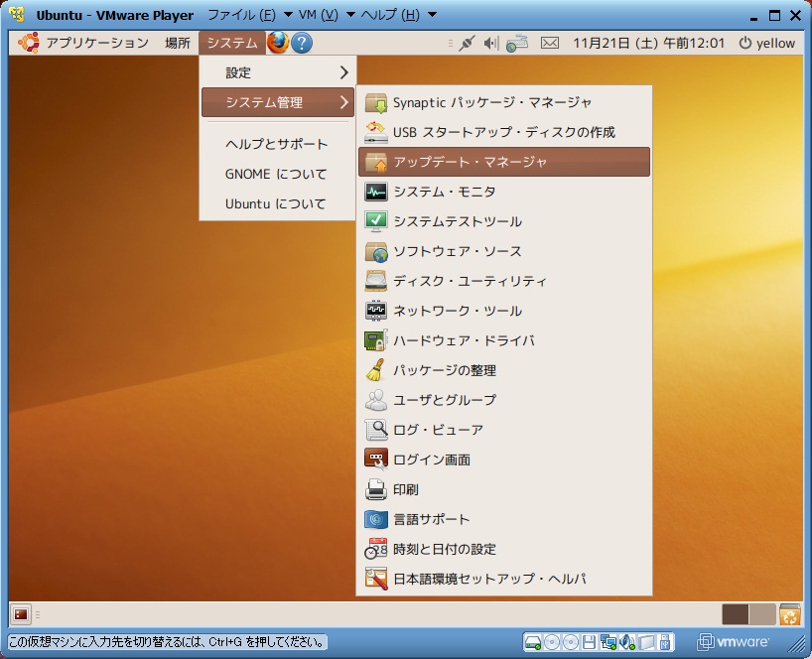Open 時刻と日付の設定 calendar icon
This screenshot has height=659, width=812.
pos(376,549)
